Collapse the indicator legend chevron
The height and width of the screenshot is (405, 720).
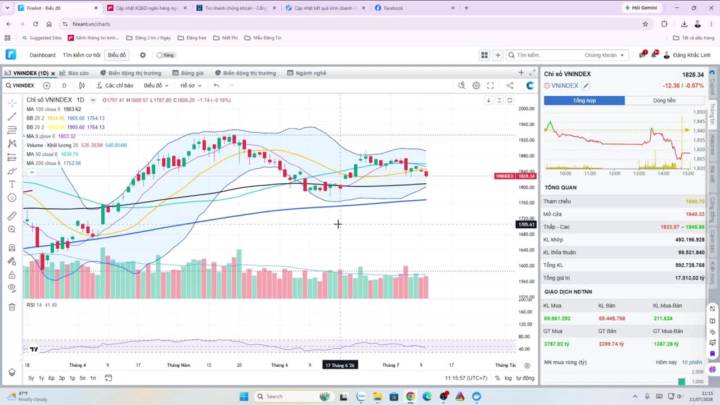coord(32,172)
